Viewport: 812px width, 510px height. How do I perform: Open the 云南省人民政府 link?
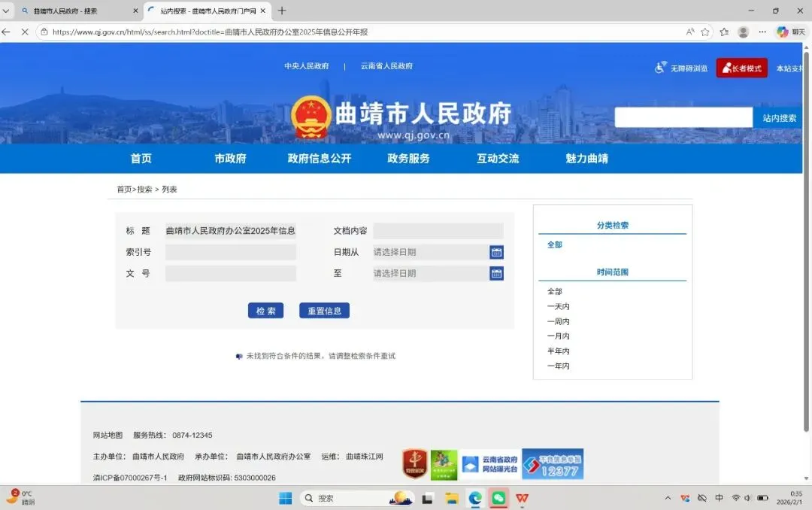[x=387, y=66]
